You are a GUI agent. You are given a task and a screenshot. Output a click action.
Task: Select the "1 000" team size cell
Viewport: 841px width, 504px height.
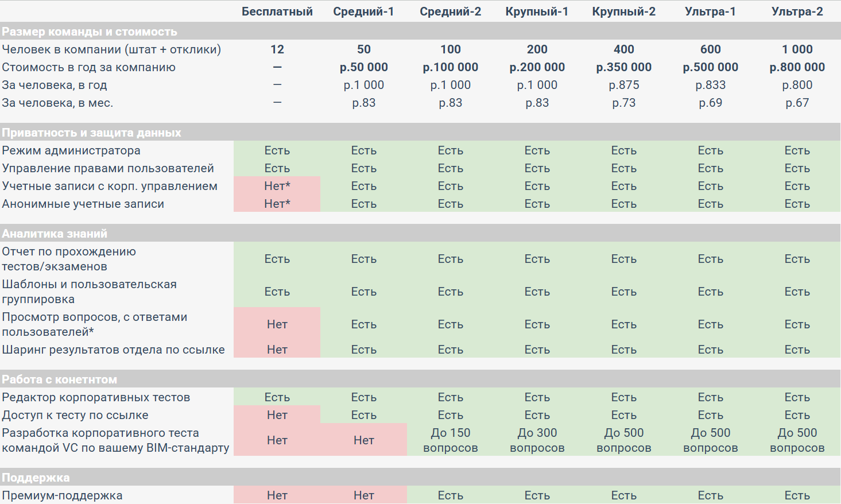pos(797,49)
